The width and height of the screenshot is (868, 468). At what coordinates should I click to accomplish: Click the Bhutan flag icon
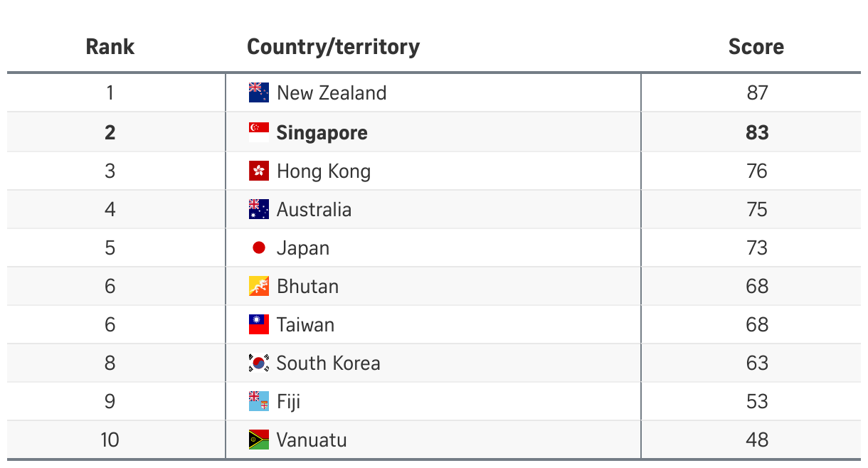coord(258,286)
